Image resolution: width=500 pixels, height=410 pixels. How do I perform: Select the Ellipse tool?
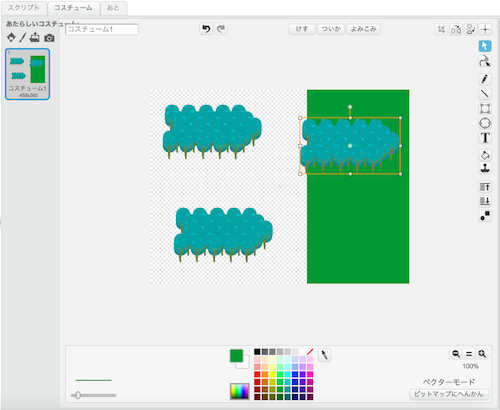tap(485, 123)
